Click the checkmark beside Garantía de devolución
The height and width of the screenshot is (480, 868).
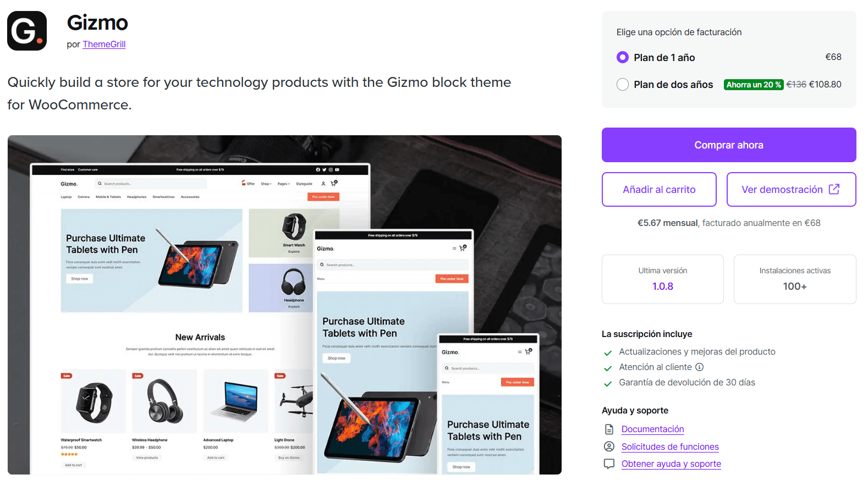(608, 384)
